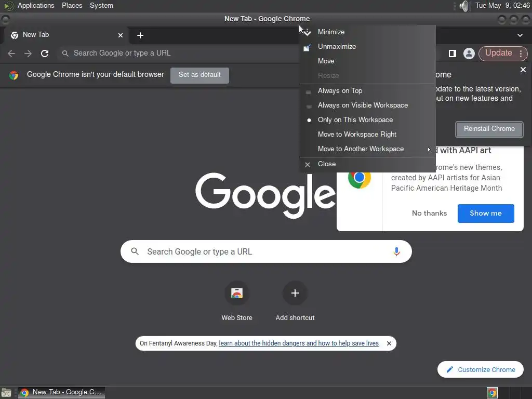Toggle the side panel icon
The width and height of the screenshot is (532, 399).
[x=453, y=54]
